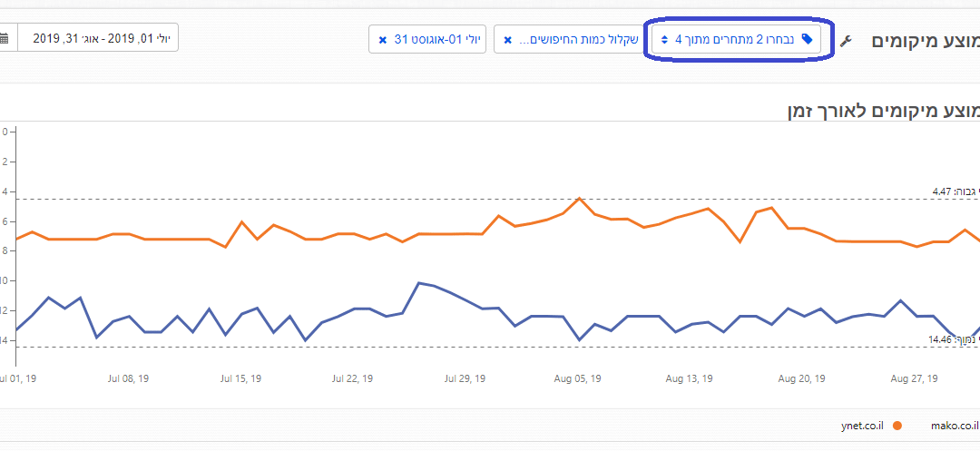Click the blue line peak near Jul 27
980x451 pixels.
click(x=419, y=283)
